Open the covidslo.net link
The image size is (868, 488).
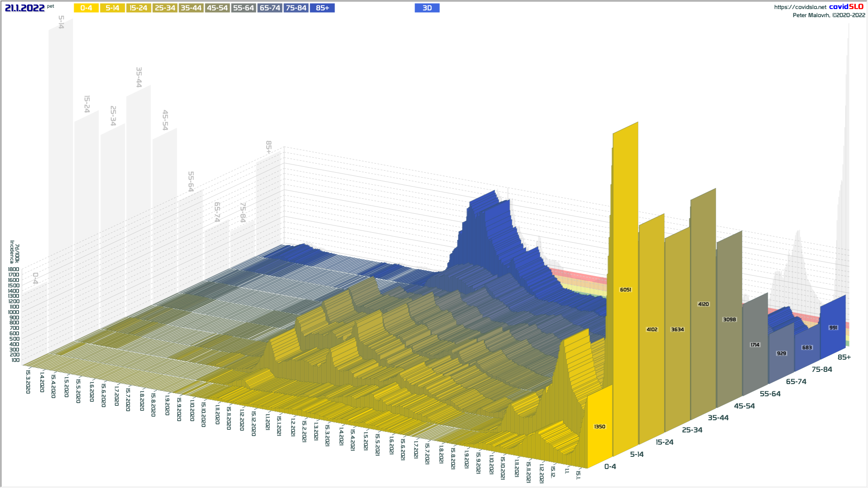(800, 7)
